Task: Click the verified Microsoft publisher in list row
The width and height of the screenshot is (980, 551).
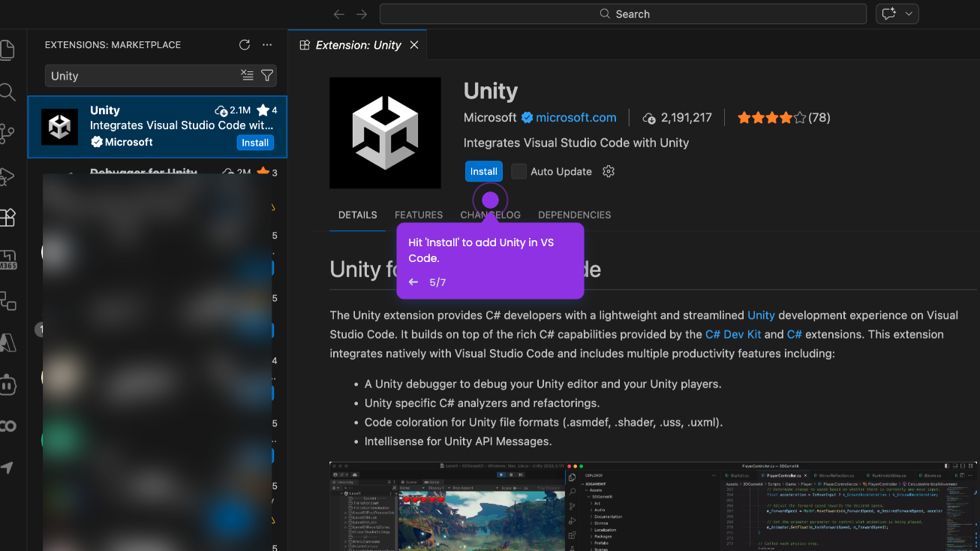Action: (122, 142)
